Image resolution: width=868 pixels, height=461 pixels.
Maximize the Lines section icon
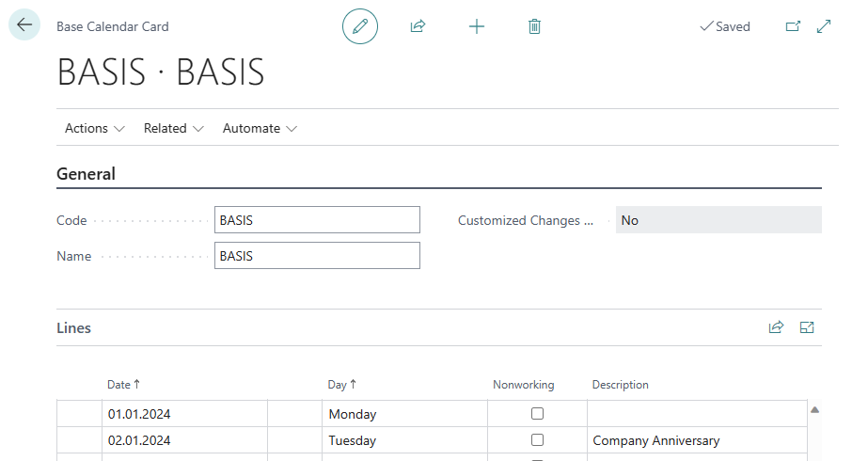pyautogui.click(x=807, y=327)
